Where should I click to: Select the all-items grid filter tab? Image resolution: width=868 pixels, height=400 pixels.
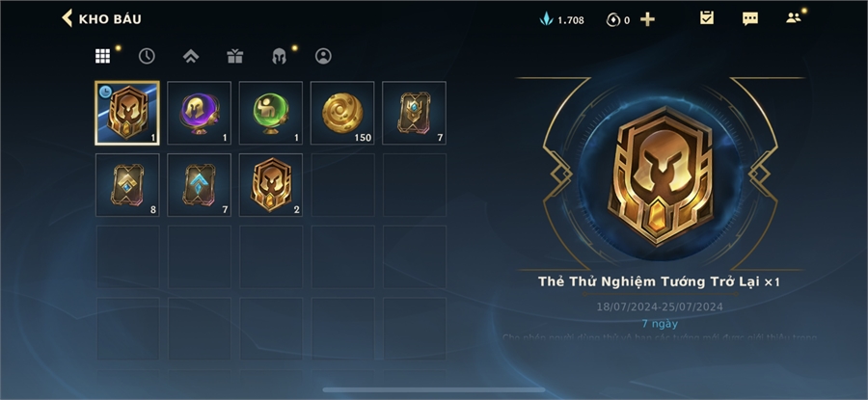pos(102,56)
